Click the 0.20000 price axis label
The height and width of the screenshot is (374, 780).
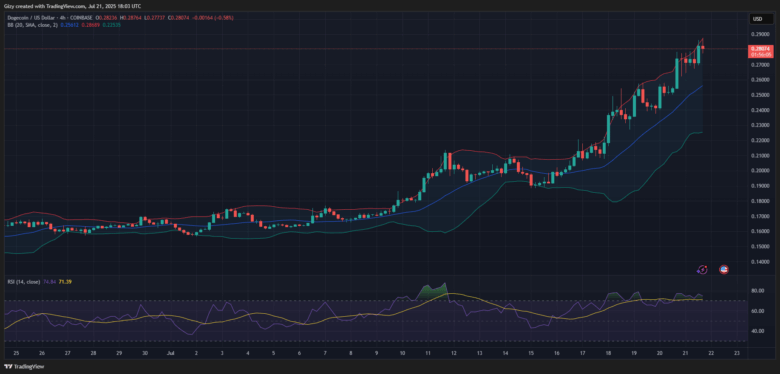click(x=760, y=171)
